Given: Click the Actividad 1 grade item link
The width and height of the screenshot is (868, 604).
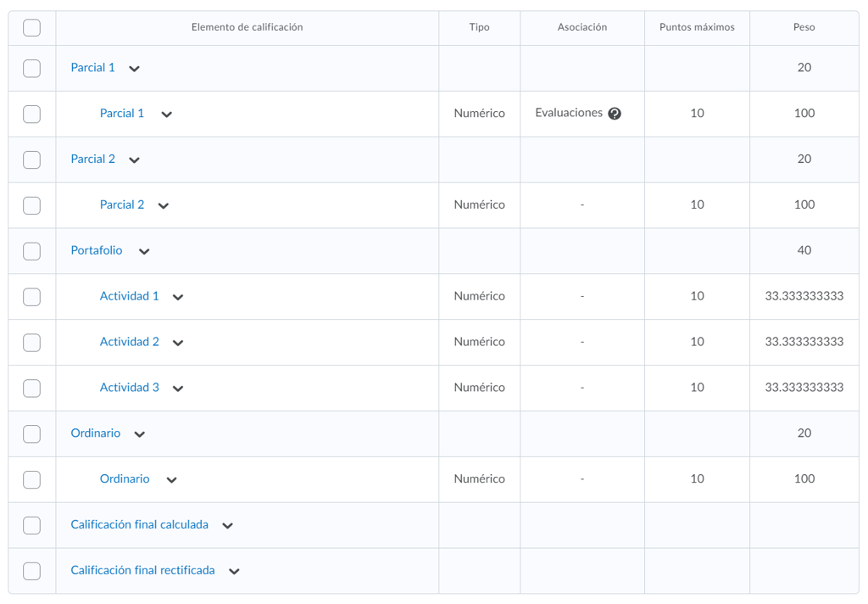Looking at the screenshot, I should 129,296.
